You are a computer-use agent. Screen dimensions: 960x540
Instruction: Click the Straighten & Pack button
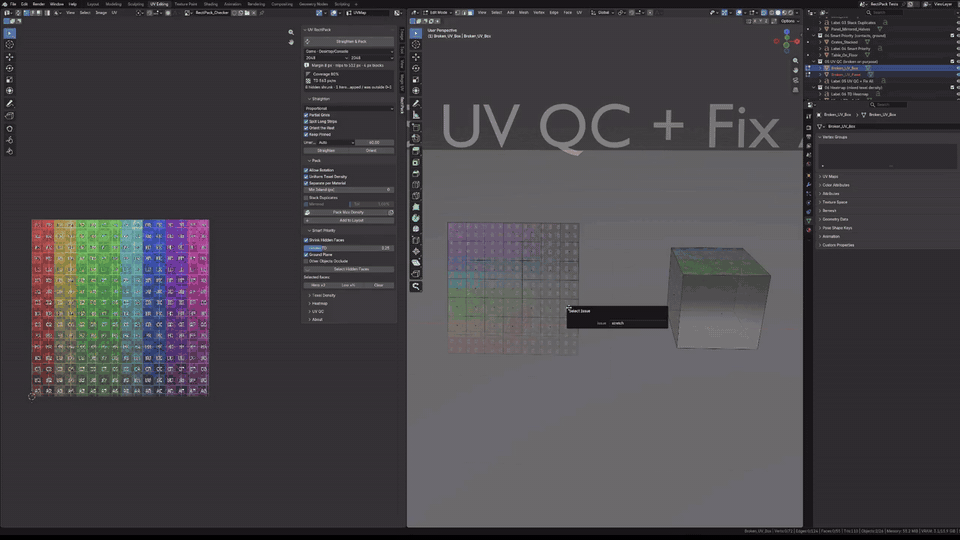(x=349, y=42)
